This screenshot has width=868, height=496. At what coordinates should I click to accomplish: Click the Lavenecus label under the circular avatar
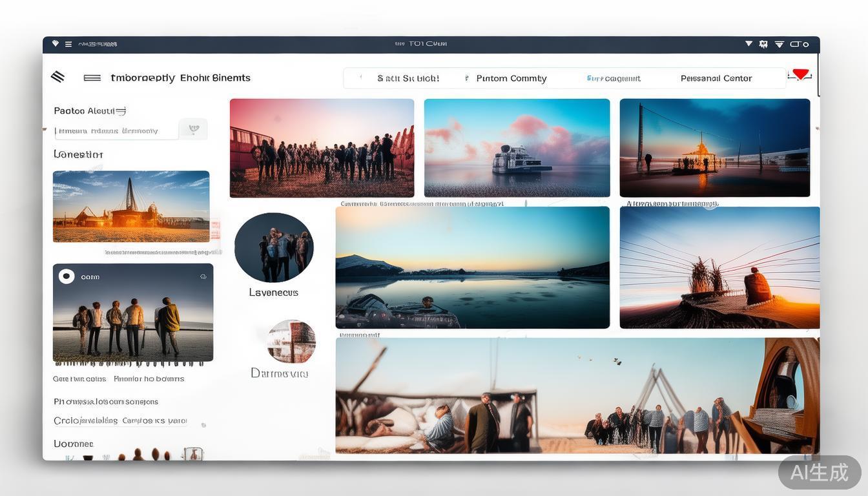click(274, 293)
